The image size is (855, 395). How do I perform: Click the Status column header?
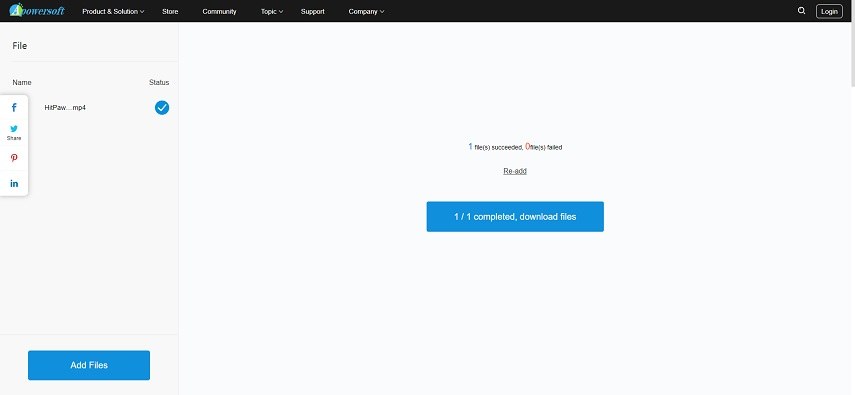pos(159,82)
